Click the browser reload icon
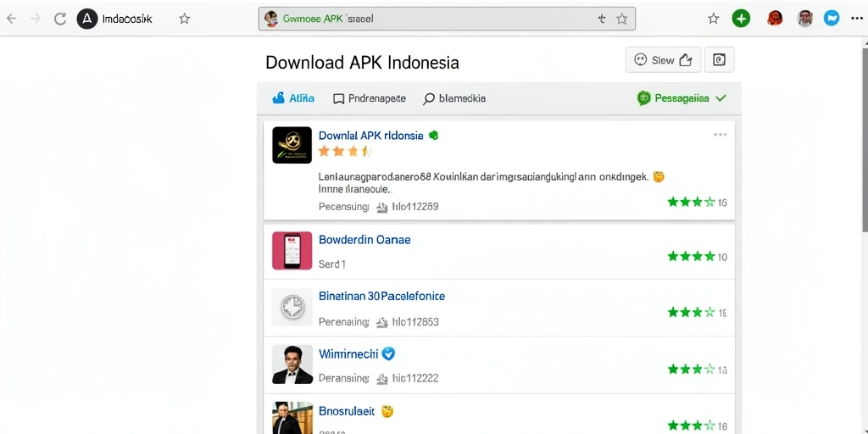This screenshot has width=868, height=434. click(60, 19)
